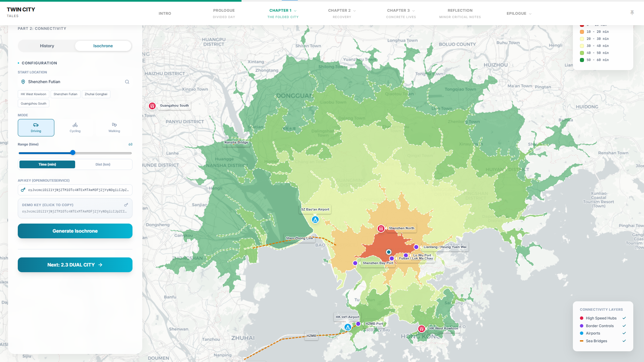Switch range unit to Time (min)
The image size is (644, 362).
(47, 165)
